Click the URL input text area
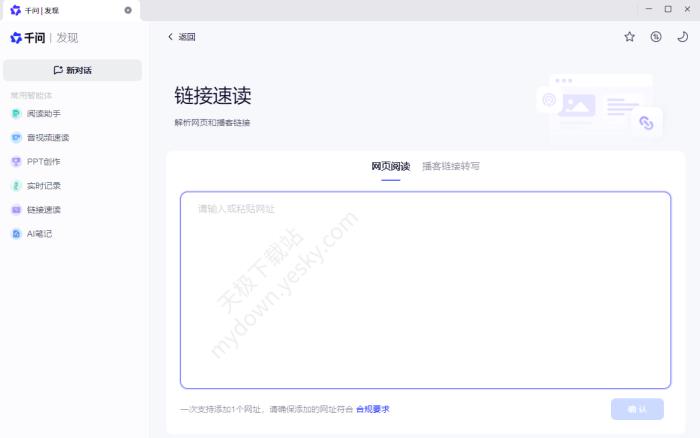This screenshot has width=700, height=438. click(x=425, y=290)
